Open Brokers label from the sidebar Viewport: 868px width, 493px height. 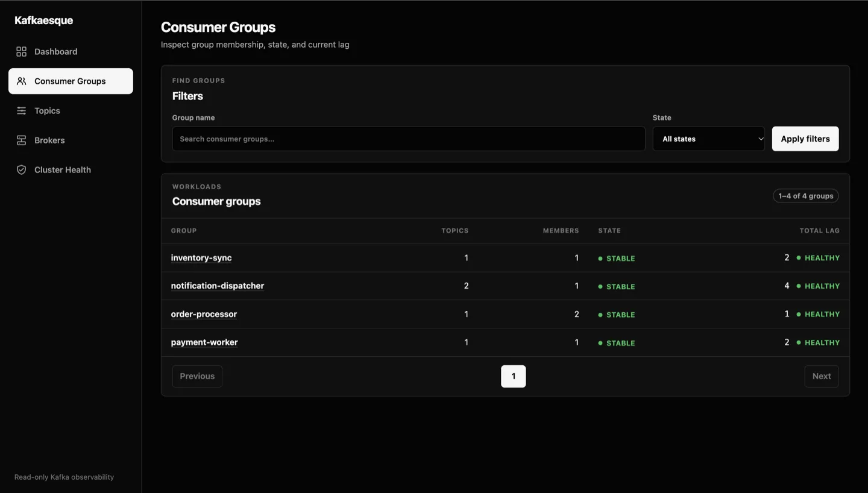(49, 140)
